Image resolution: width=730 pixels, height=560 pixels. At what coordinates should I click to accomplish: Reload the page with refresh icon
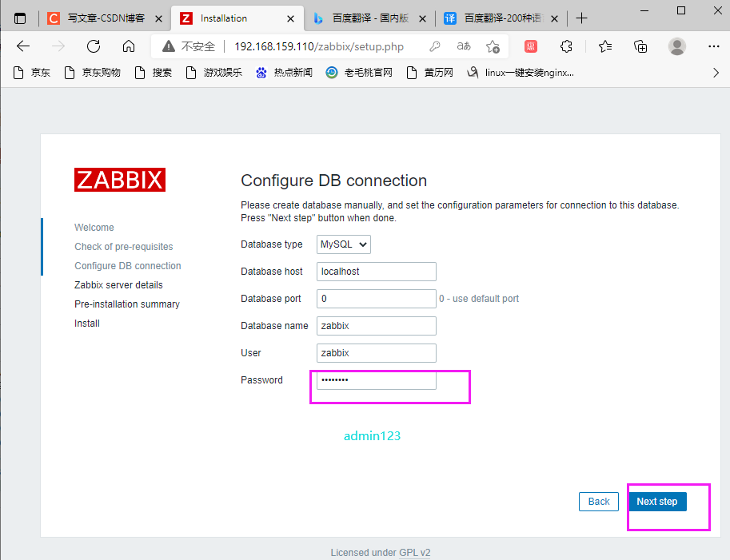click(94, 46)
